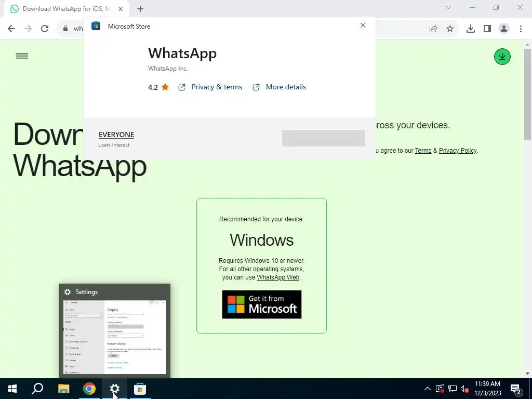The image size is (532, 399).
Task: Click the Settings window preview thumbnail
Action: [115, 337]
